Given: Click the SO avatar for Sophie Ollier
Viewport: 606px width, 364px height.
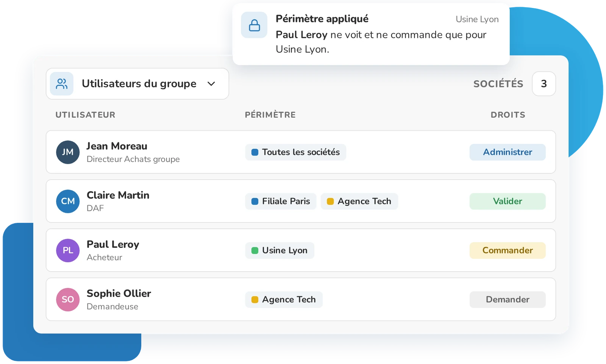Looking at the screenshot, I should 68,300.
